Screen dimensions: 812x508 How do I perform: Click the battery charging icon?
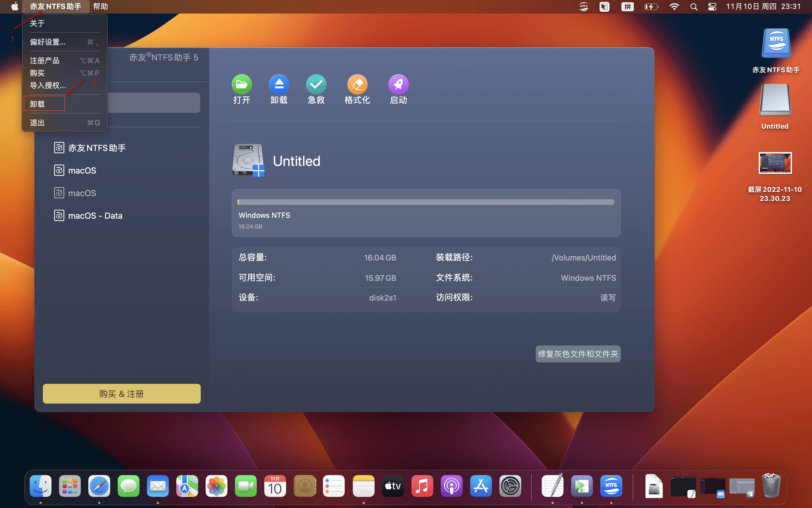tap(651, 7)
